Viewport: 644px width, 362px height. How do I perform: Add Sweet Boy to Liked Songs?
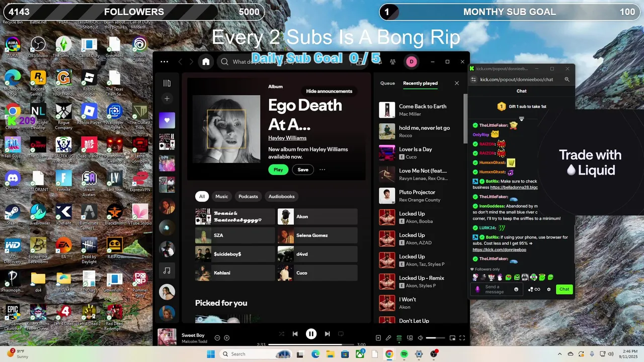click(x=227, y=338)
